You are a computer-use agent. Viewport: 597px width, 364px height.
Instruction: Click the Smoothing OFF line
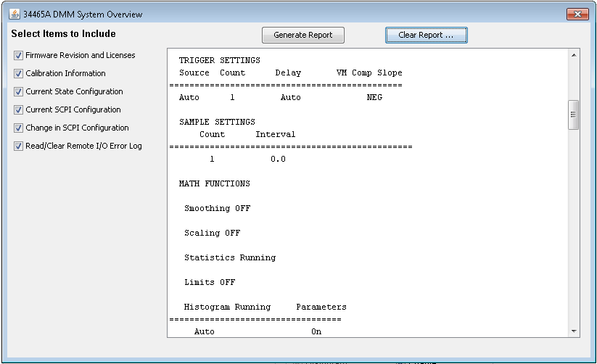coord(217,208)
